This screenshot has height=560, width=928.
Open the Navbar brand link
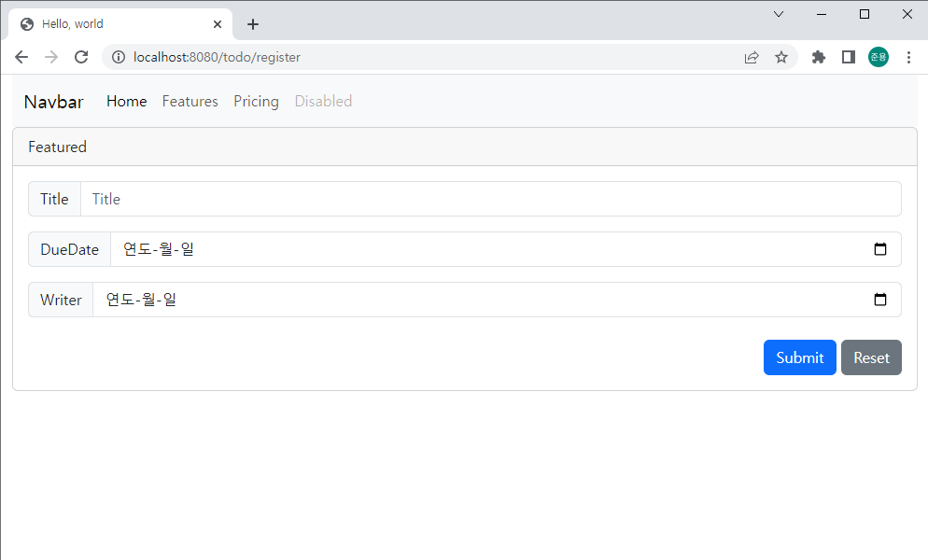click(x=54, y=102)
